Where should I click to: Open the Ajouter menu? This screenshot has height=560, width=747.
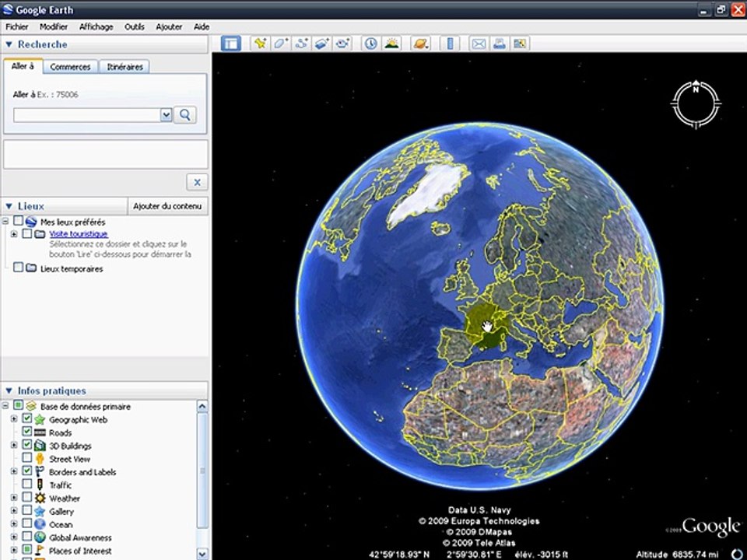click(x=169, y=26)
